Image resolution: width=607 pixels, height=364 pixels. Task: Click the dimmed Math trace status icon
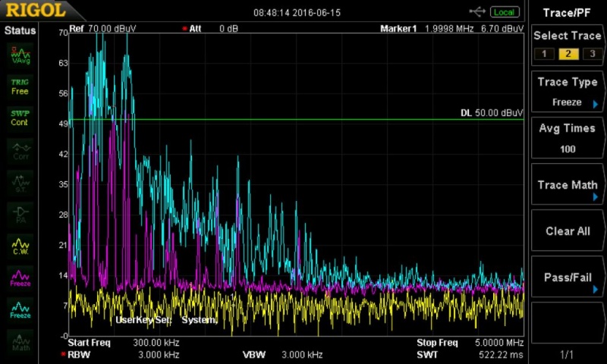click(x=20, y=341)
